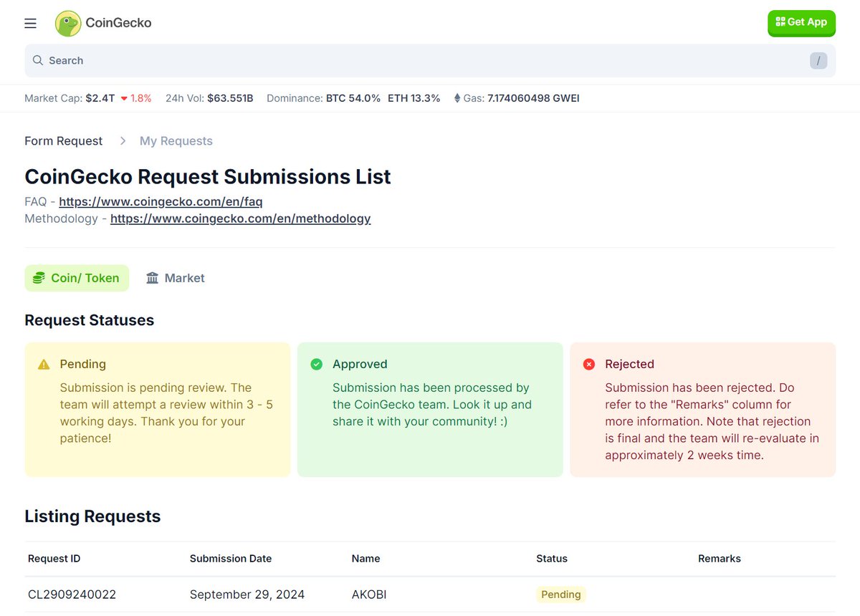The height and width of the screenshot is (616, 860).
Task: Open the hamburger navigation menu
Action: click(30, 24)
